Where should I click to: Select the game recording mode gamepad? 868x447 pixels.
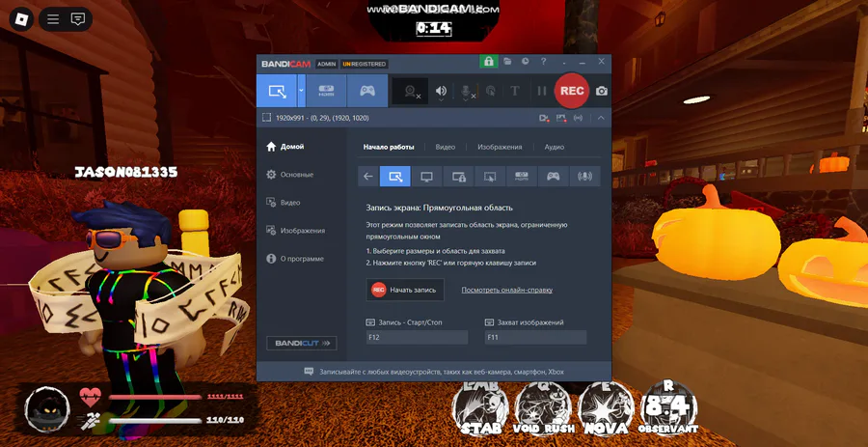[x=367, y=91]
